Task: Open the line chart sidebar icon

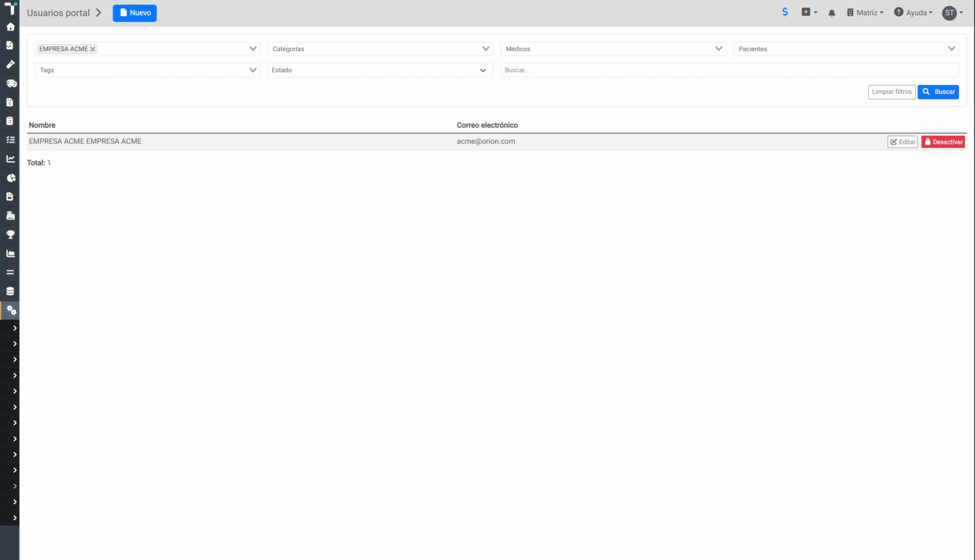Action: pos(10,159)
